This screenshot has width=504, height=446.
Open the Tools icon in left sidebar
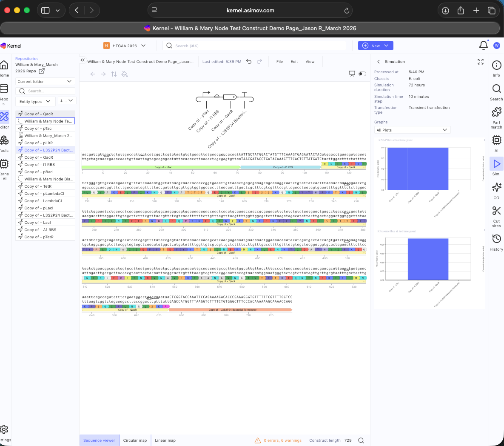click(4, 140)
